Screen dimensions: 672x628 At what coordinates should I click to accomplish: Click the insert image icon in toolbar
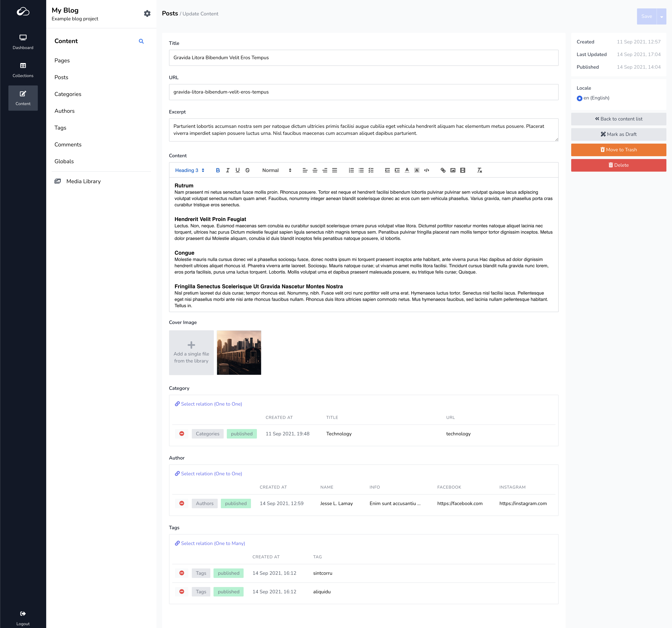click(x=453, y=170)
